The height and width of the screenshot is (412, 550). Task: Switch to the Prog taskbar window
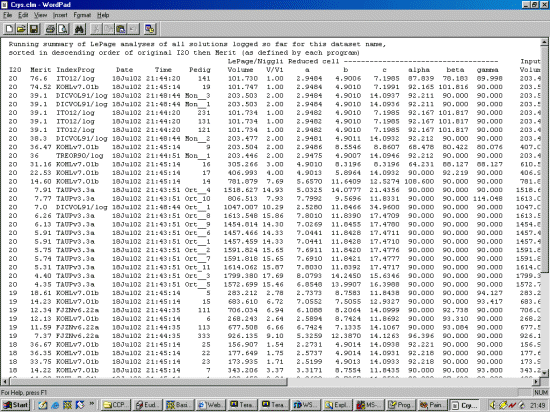401,405
